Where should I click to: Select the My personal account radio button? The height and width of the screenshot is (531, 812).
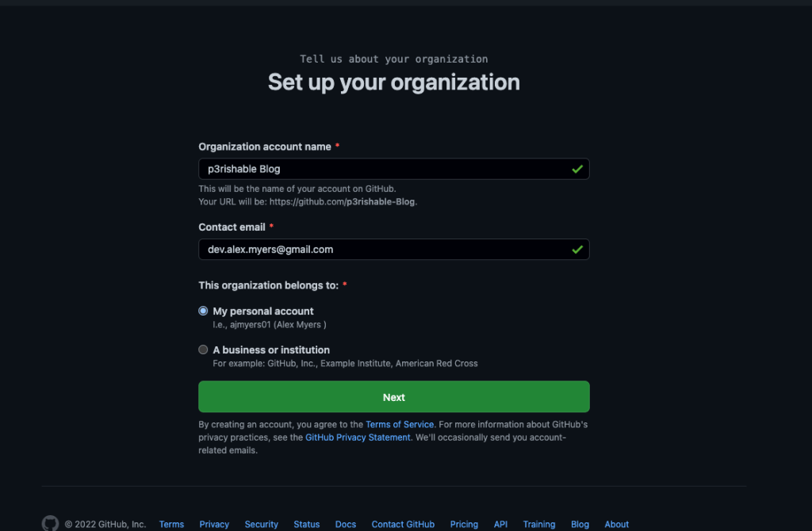pyautogui.click(x=204, y=311)
